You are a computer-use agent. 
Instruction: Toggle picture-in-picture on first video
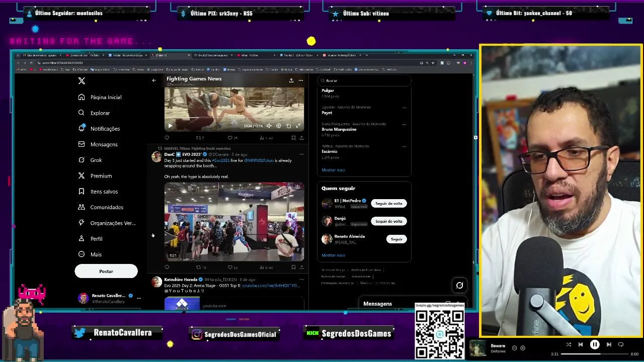pos(288,126)
